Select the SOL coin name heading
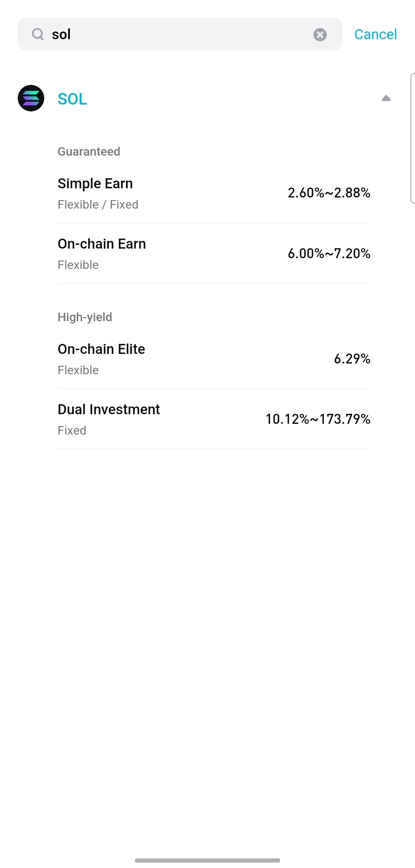 72,99
